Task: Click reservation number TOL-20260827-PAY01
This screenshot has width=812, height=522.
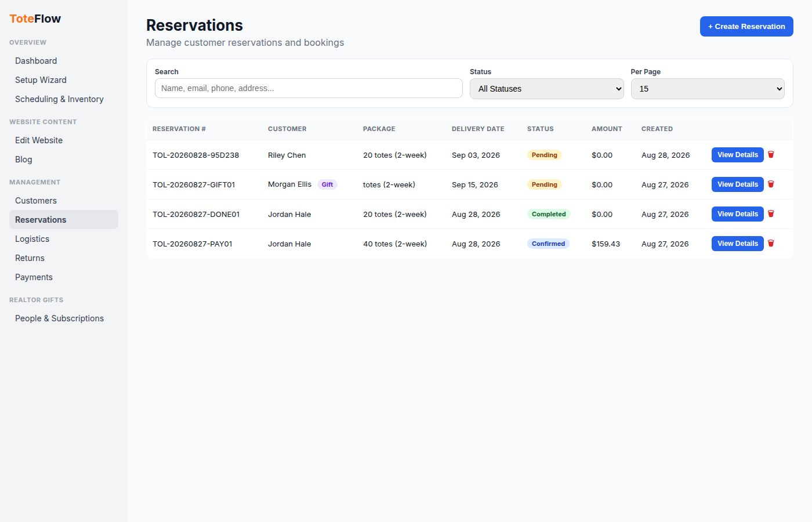Action: (193, 244)
